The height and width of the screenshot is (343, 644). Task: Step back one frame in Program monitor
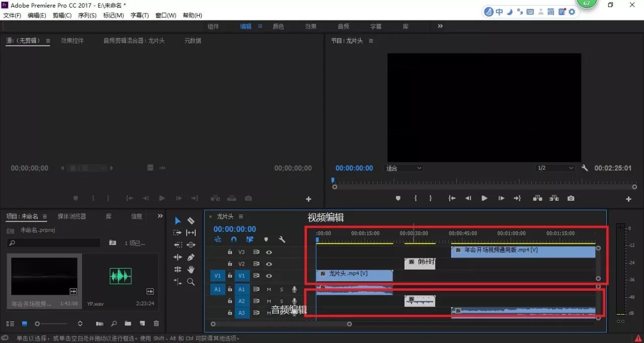pyautogui.click(x=468, y=198)
